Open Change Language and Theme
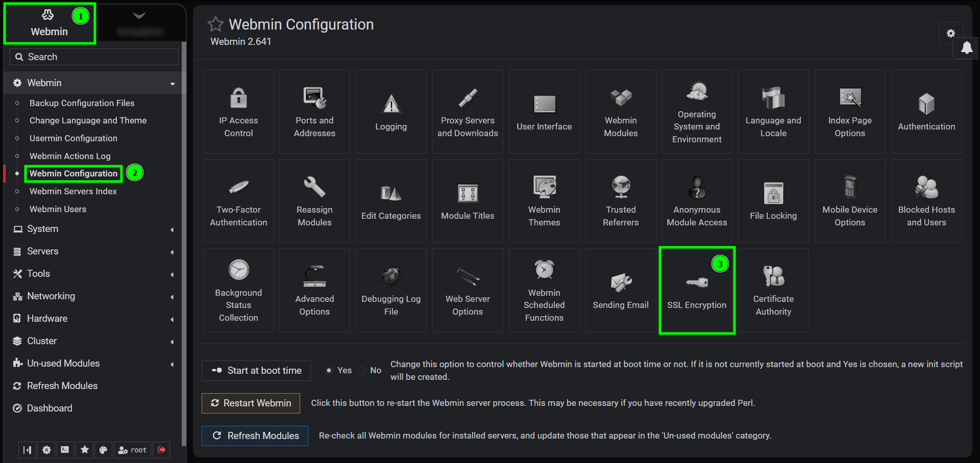Image resolution: width=980 pixels, height=463 pixels. coord(88,120)
